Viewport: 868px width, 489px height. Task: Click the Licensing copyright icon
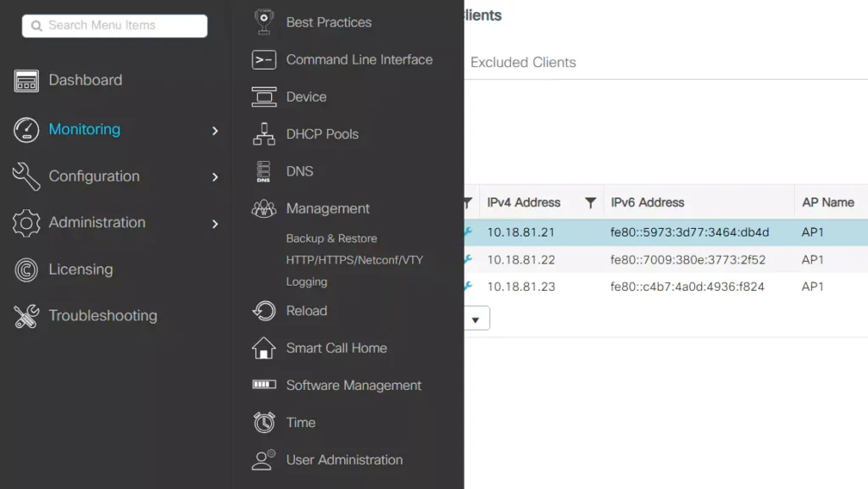[26, 270]
